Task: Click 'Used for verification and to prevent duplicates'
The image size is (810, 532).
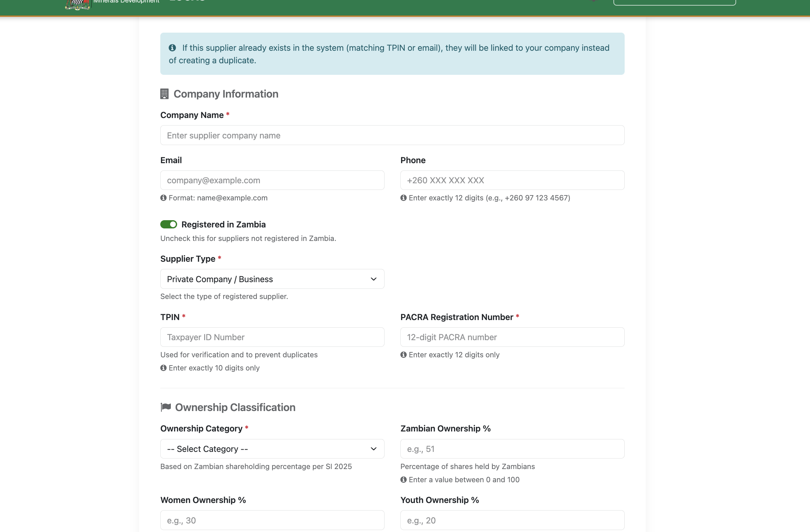Action: pyautogui.click(x=239, y=355)
